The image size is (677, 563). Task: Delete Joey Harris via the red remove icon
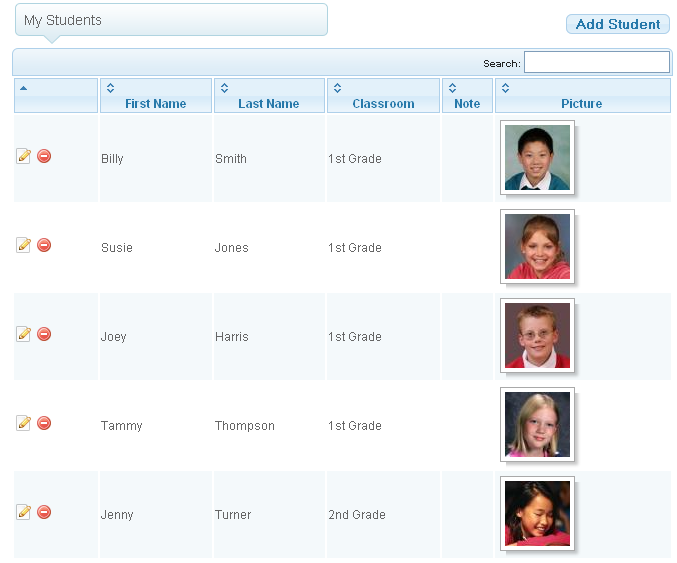point(44,334)
